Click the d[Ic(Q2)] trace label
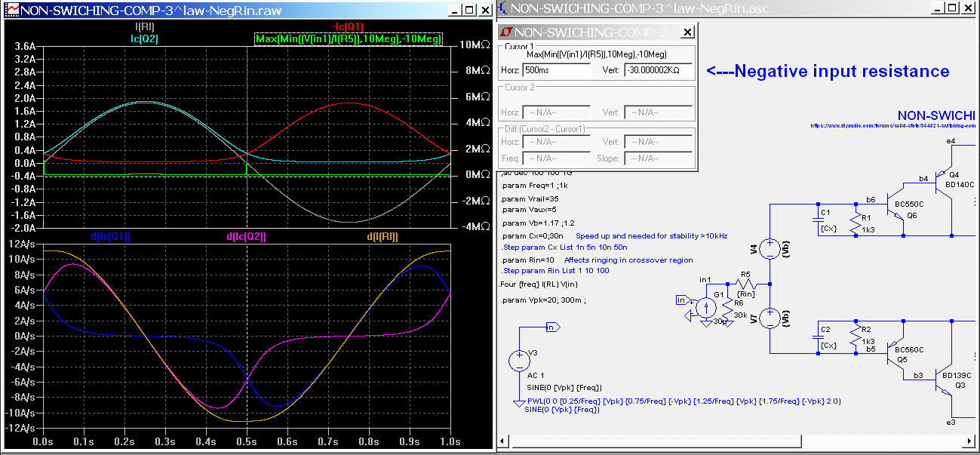 coord(246,236)
